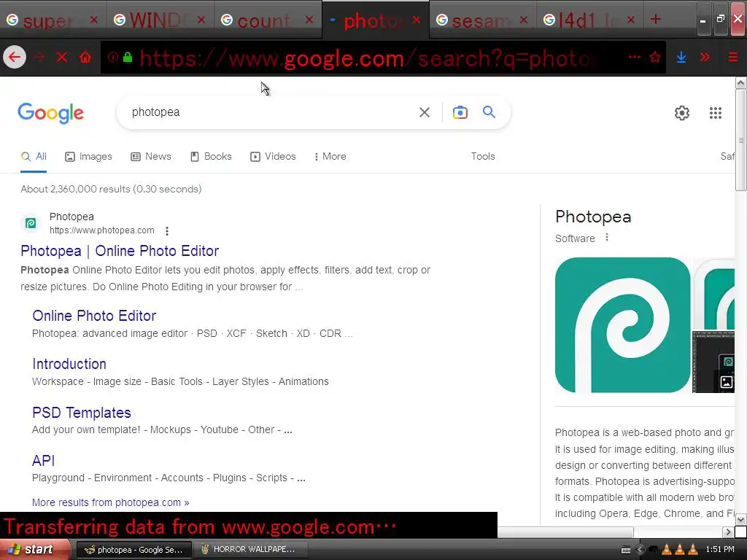
Task: Open a new tab with the plus button
Action: click(656, 19)
